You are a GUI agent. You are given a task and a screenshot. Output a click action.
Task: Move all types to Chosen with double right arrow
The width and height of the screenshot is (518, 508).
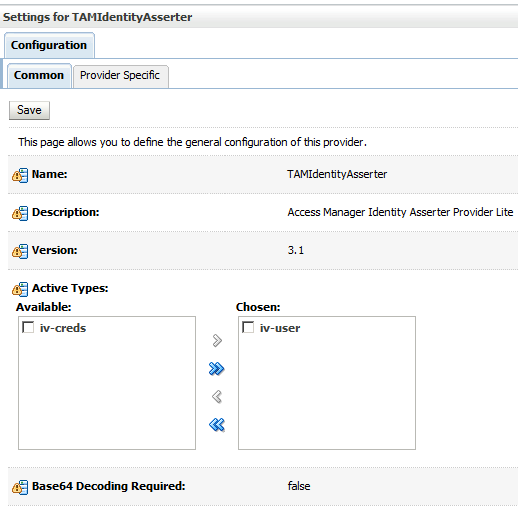point(217,369)
